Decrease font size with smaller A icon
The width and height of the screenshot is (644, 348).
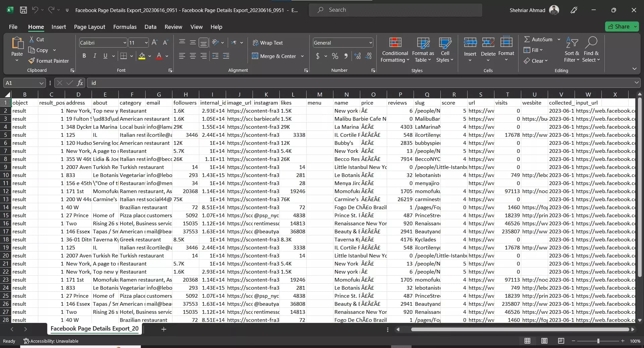tap(165, 43)
